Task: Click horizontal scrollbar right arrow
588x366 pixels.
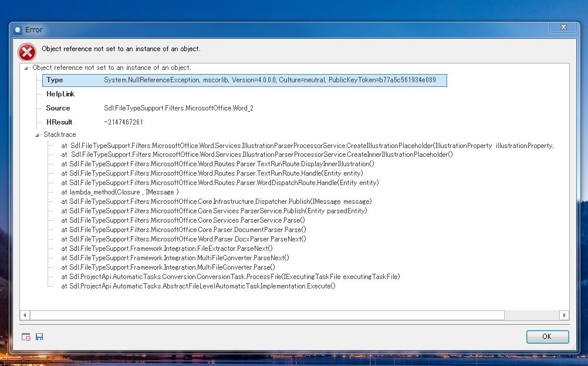Action: point(564,315)
